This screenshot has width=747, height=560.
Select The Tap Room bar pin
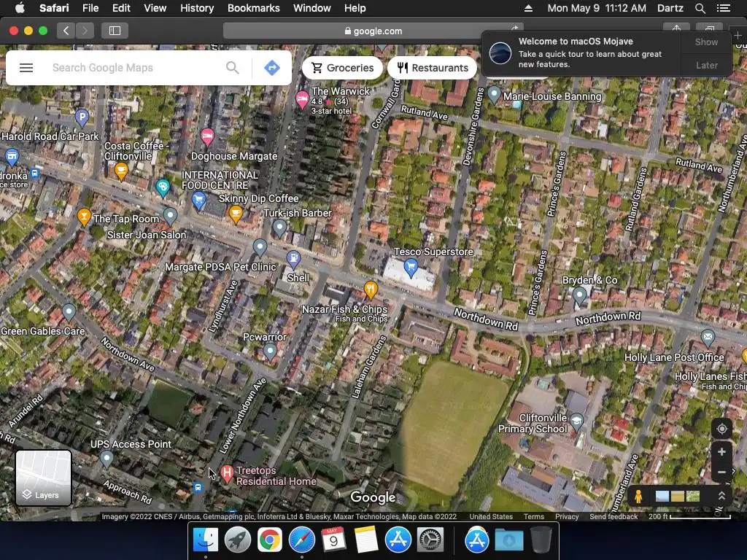pyautogui.click(x=84, y=217)
